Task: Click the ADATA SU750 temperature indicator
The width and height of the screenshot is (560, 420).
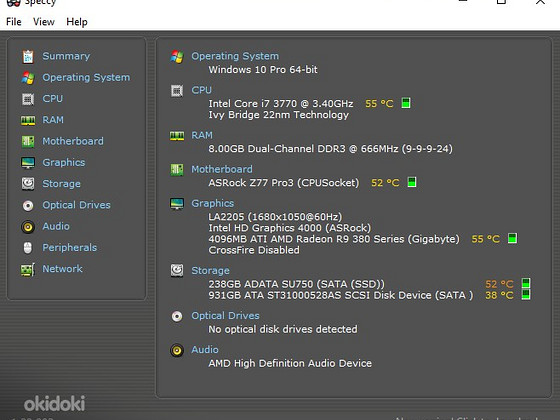Action: click(526, 283)
